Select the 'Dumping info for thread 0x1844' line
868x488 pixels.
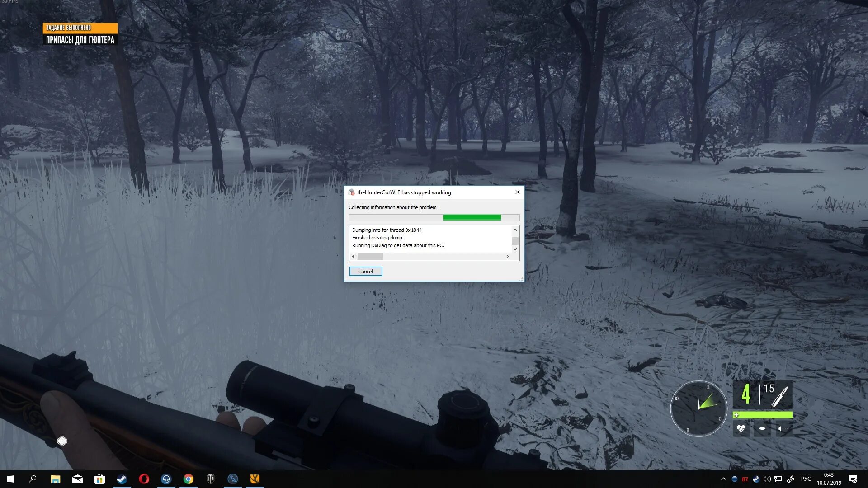(387, 230)
